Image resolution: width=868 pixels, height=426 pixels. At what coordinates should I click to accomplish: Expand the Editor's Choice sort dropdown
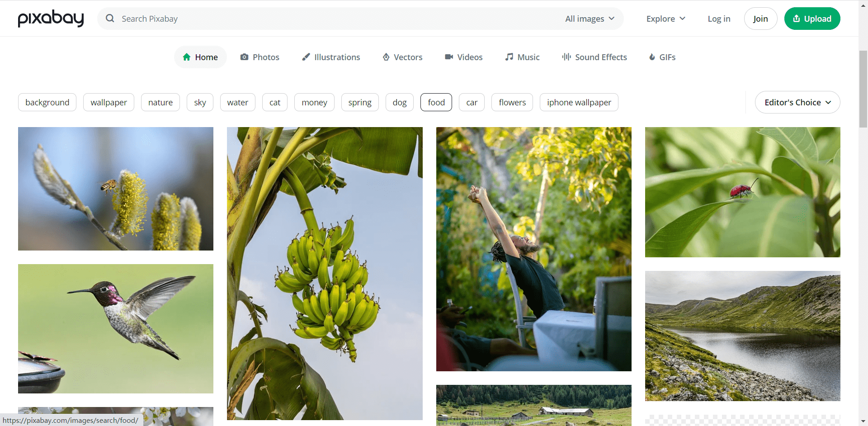point(797,102)
